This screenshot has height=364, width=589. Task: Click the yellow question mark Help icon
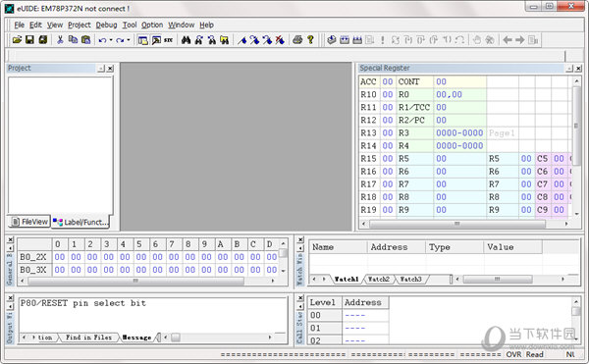(x=310, y=39)
